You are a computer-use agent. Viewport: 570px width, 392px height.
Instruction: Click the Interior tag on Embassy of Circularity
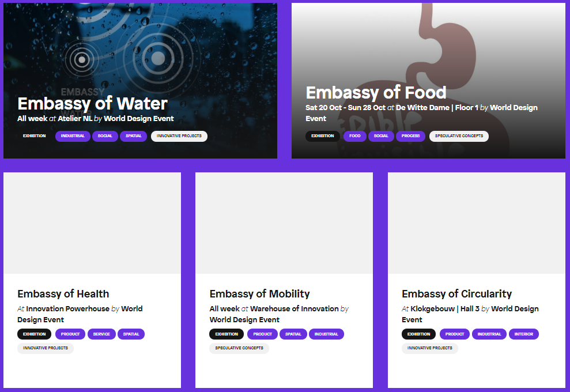click(524, 334)
